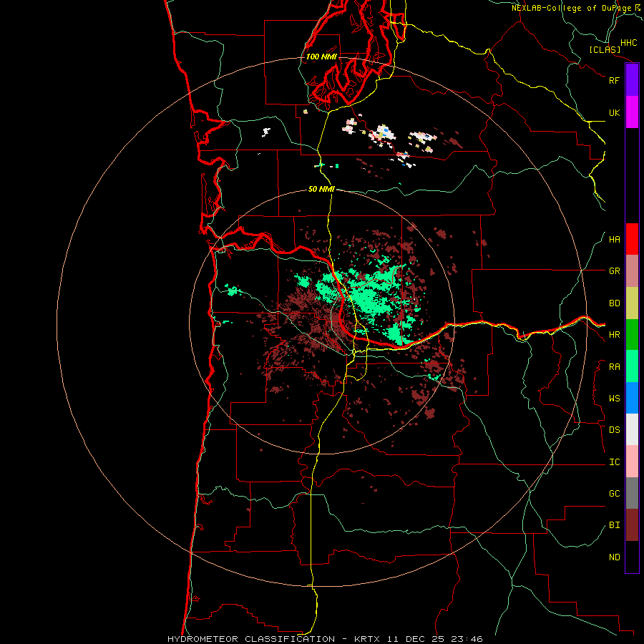Click the 'UK' legend label
The image size is (644, 644).
pyautogui.click(x=614, y=112)
